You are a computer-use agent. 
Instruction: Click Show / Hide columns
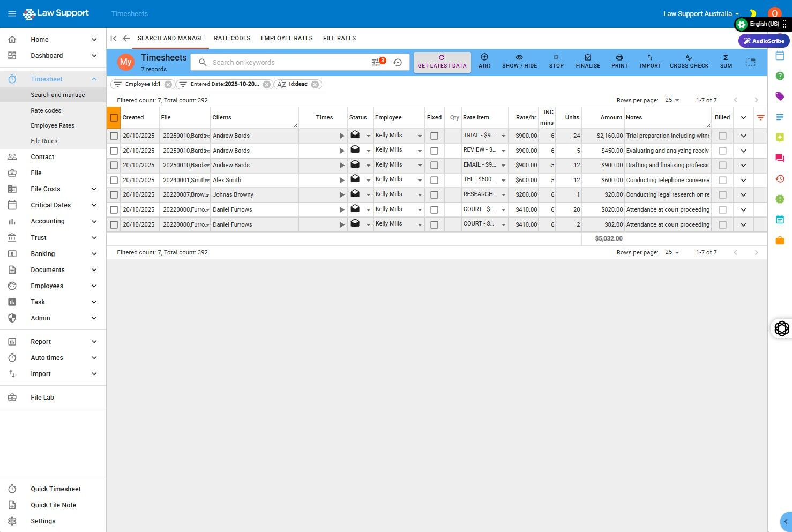tap(519, 61)
